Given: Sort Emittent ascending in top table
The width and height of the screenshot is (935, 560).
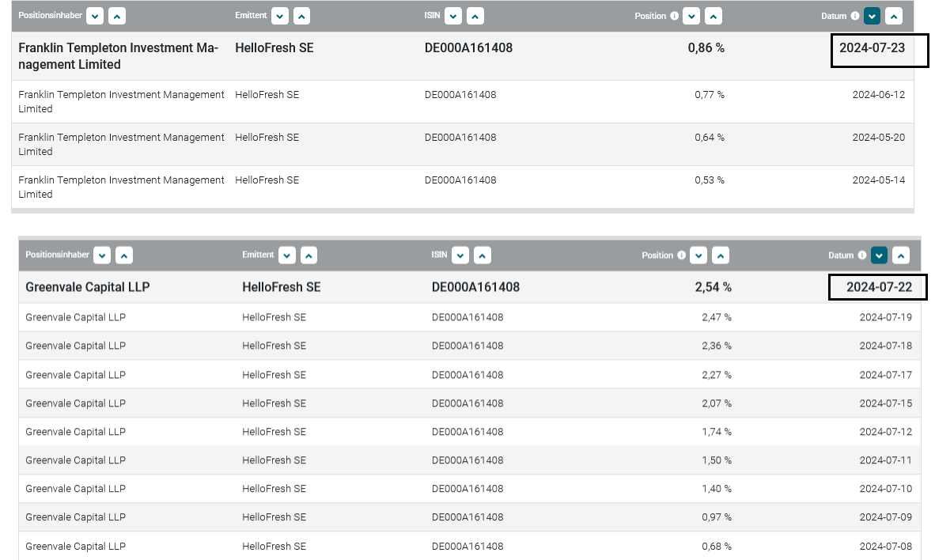Looking at the screenshot, I should pos(301,16).
